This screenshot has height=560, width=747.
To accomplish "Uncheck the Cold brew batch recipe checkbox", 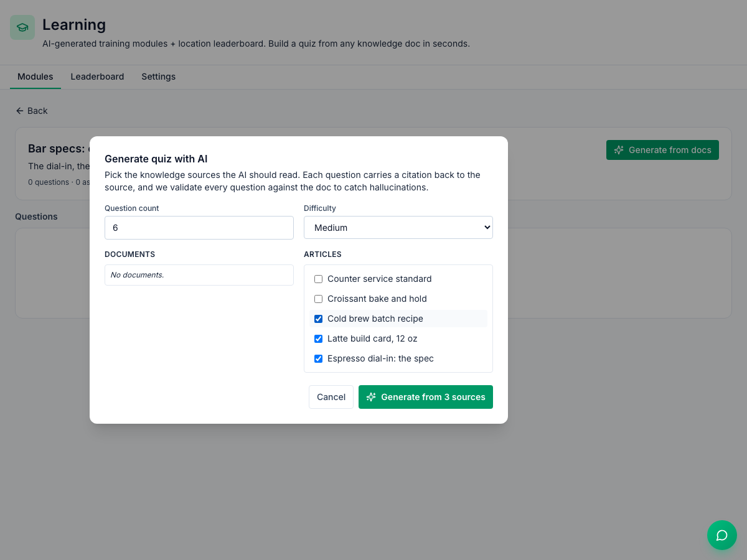I will point(319,319).
